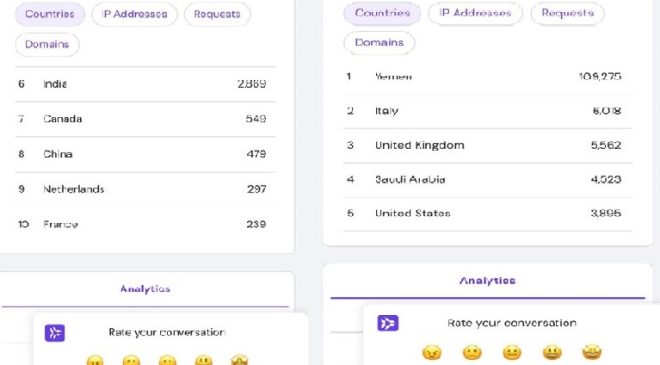Viewport: 660px width, 365px height.
Task: Select the Countries filter in right panel
Action: coord(382,13)
